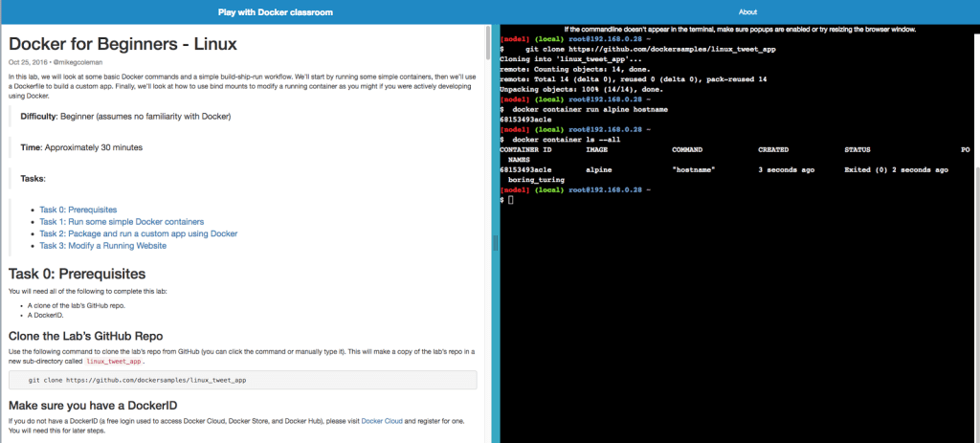980x443 pixels.
Task: Click the Docker for Beginners - Linux heading
Action: (122, 44)
